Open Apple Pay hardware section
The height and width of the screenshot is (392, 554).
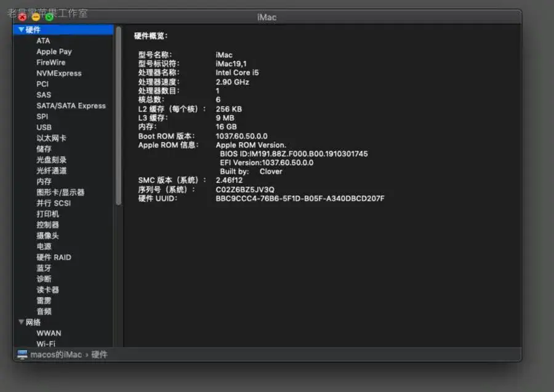[54, 52]
